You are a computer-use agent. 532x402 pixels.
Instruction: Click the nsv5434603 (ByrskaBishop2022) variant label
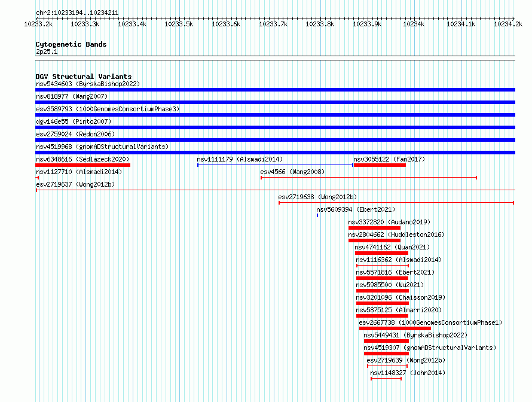tap(88, 84)
